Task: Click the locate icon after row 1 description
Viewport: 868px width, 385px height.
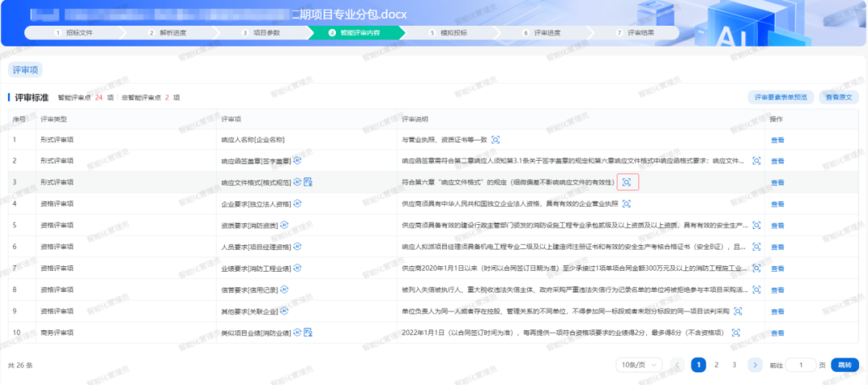Action: point(495,139)
